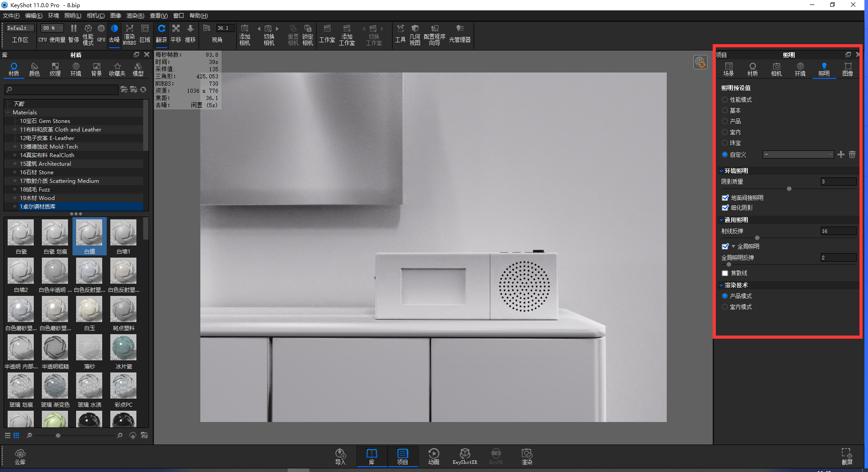
Task: Switch to the 图像 tab in project panel
Action: [x=848, y=69]
